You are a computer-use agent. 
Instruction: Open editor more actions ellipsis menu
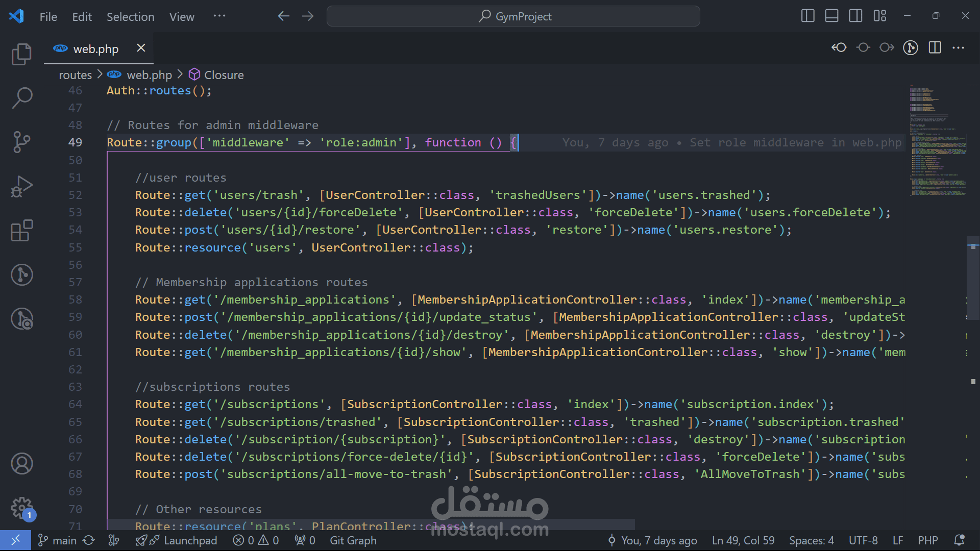(x=958, y=48)
